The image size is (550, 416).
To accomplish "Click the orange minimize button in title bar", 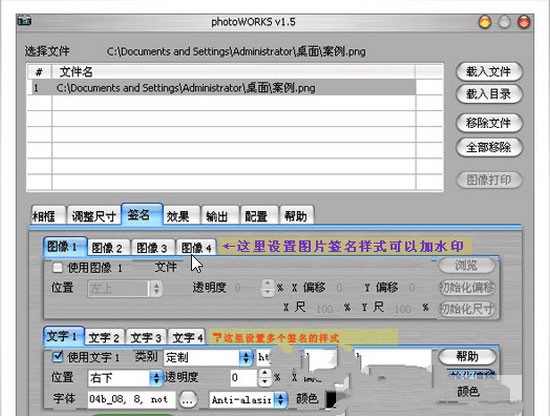I will coord(485,22).
